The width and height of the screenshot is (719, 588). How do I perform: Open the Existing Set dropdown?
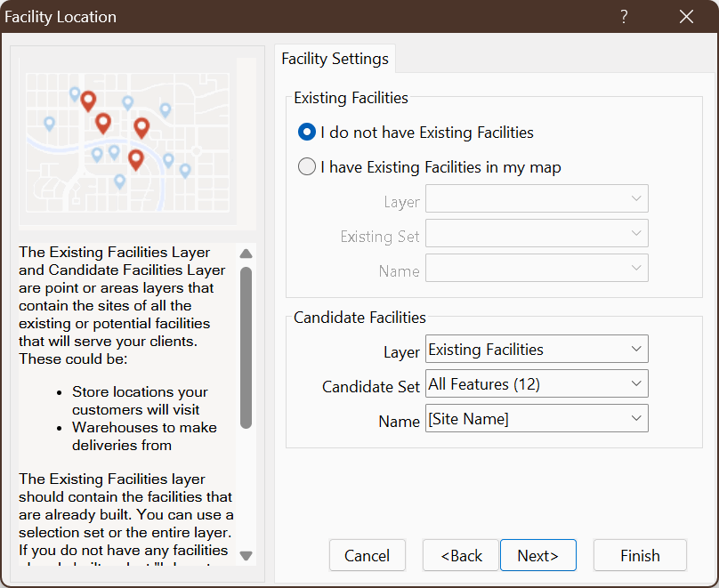(537, 233)
